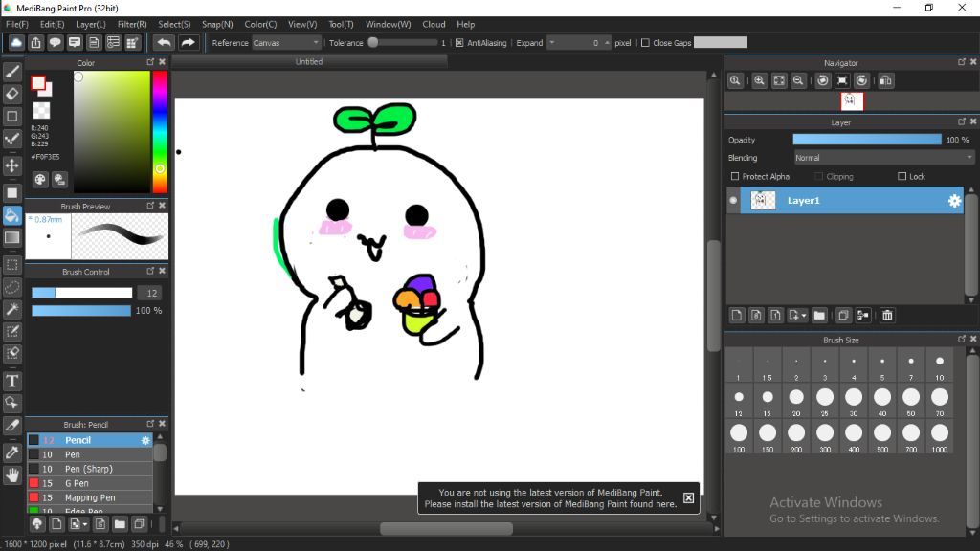Click the Undo arrow in the top toolbar
The height and width of the screenshot is (551, 980).
pos(165,43)
